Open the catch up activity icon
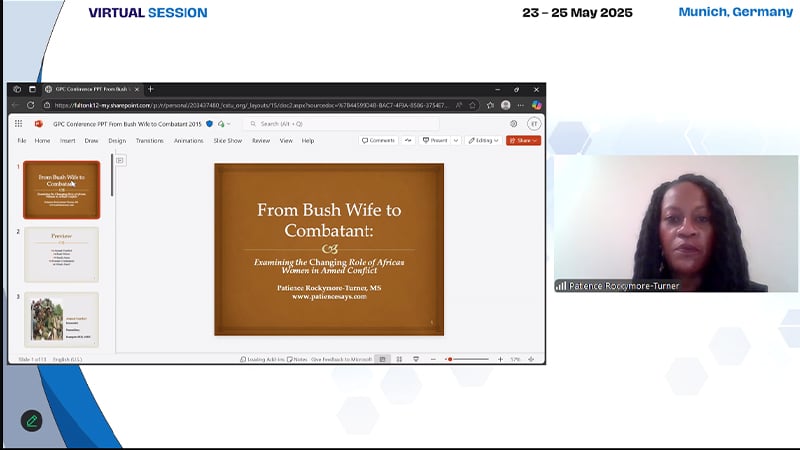The height and width of the screenshot is (450, 800). 410,141
